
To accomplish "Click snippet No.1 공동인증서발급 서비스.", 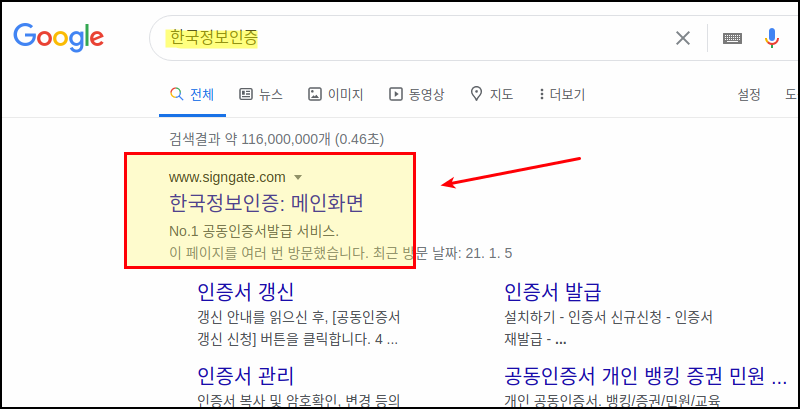I will click(254, 232).
